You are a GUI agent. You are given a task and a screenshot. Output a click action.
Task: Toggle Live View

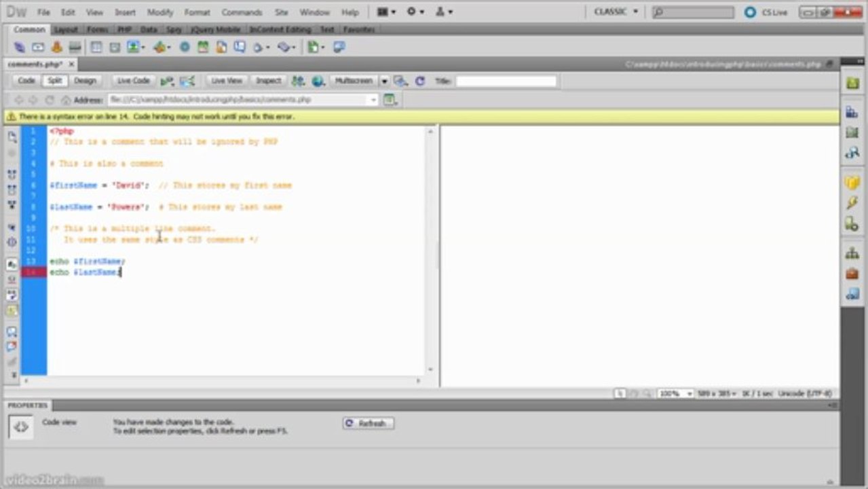click(227, 81)
